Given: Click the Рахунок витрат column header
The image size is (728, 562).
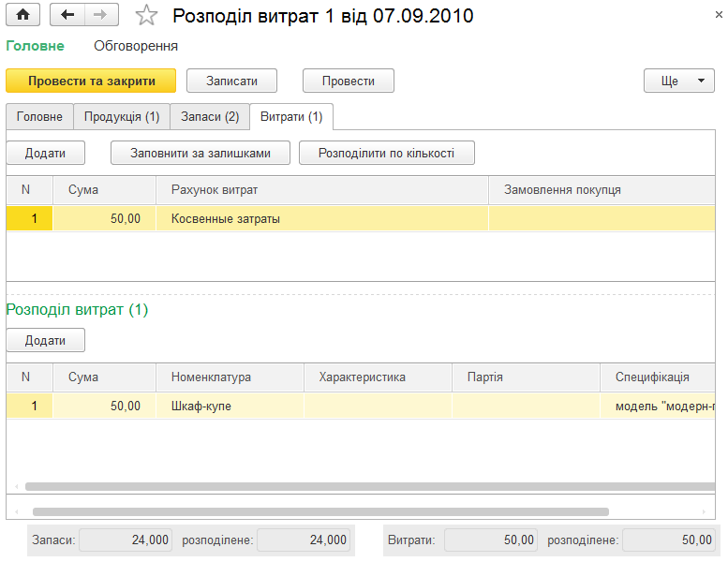Looking at the screenshot, I should click(x=322, y=190).
